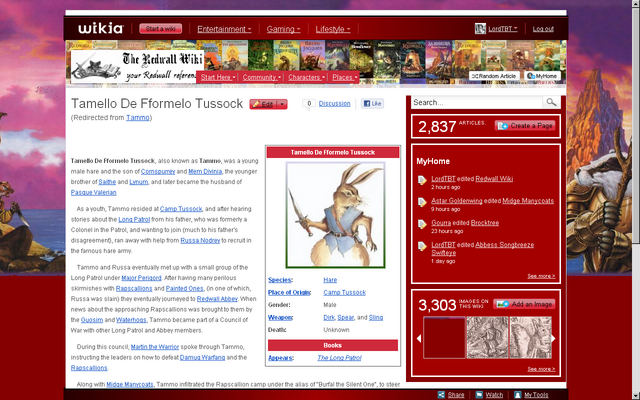Click the Random Article button
The height and width of the screenshot is (400, 640).
click(494, 76)
